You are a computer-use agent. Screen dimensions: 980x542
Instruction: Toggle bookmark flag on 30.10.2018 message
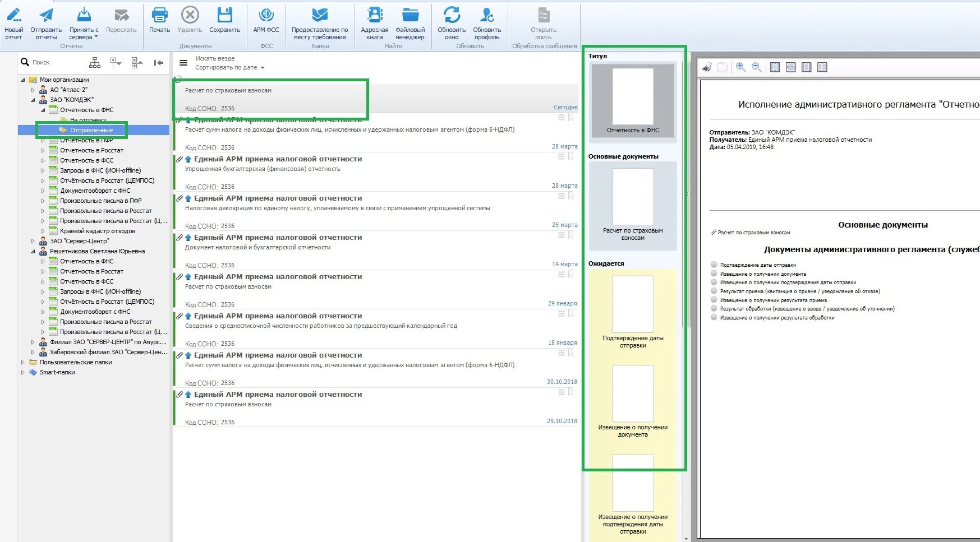click(571, 353)
